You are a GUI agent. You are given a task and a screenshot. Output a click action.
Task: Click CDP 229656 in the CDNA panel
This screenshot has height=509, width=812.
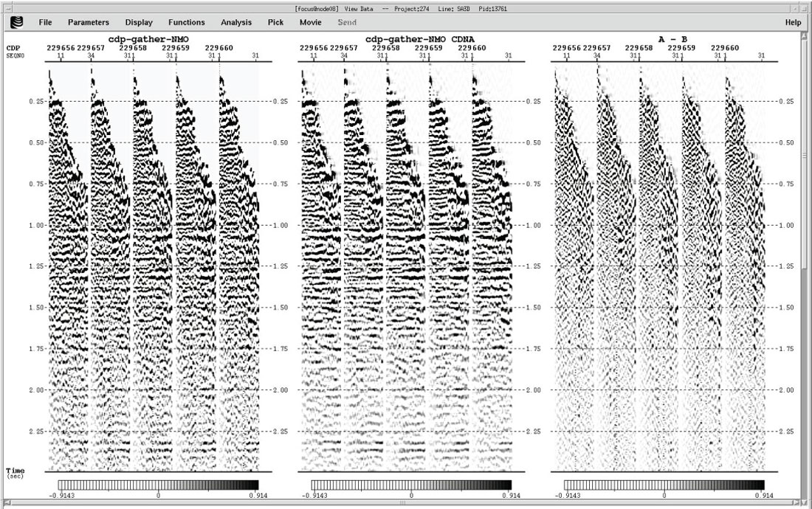pos(313,48)
